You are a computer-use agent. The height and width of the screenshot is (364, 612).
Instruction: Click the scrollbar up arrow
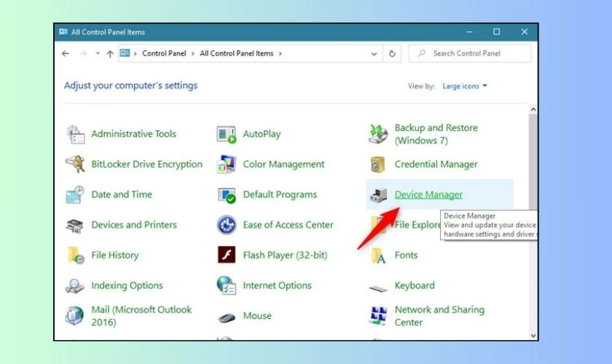point(533,110)
